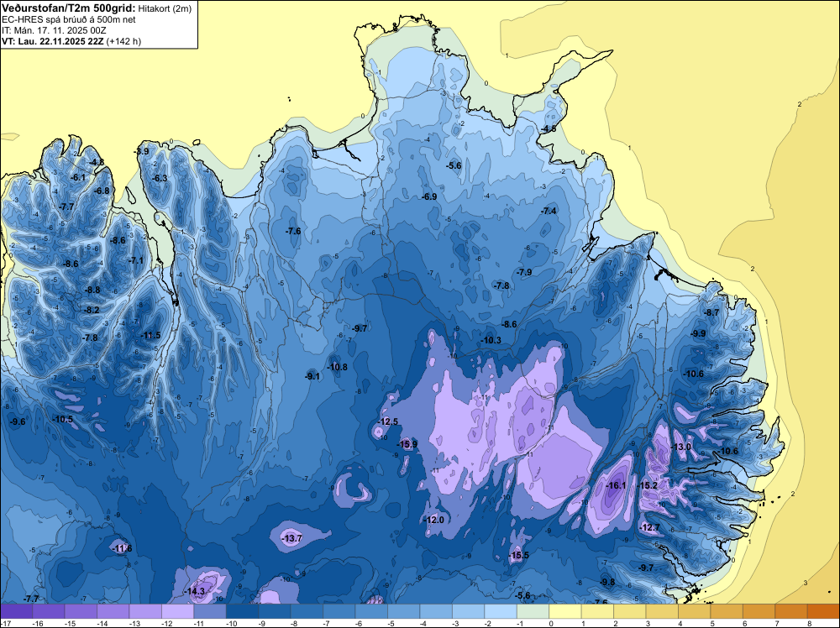The width and height of the screenshot is (840, 628).
Task: Click the -3.9 temperature label
Action: [141, 151]
